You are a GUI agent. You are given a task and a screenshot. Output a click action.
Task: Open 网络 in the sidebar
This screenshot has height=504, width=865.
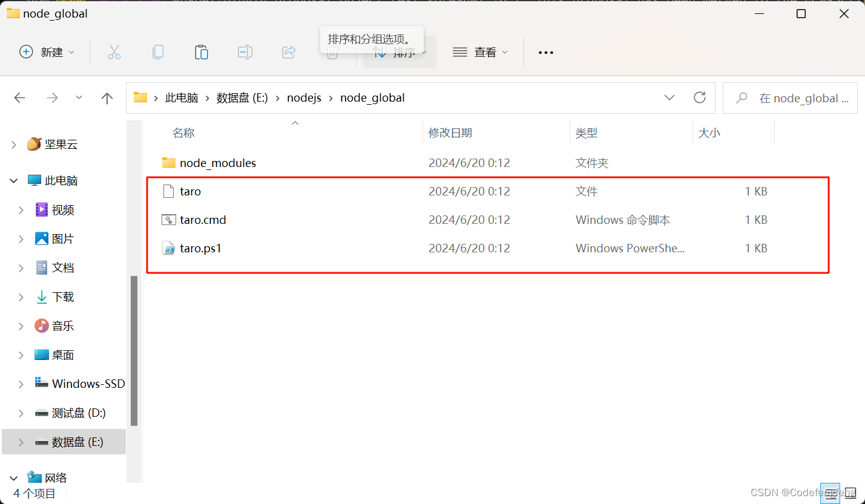(x=56, y=479)
